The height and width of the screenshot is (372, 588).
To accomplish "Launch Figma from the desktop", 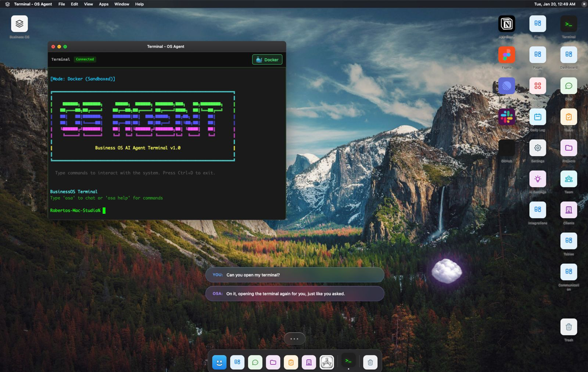I will point(507,54).
